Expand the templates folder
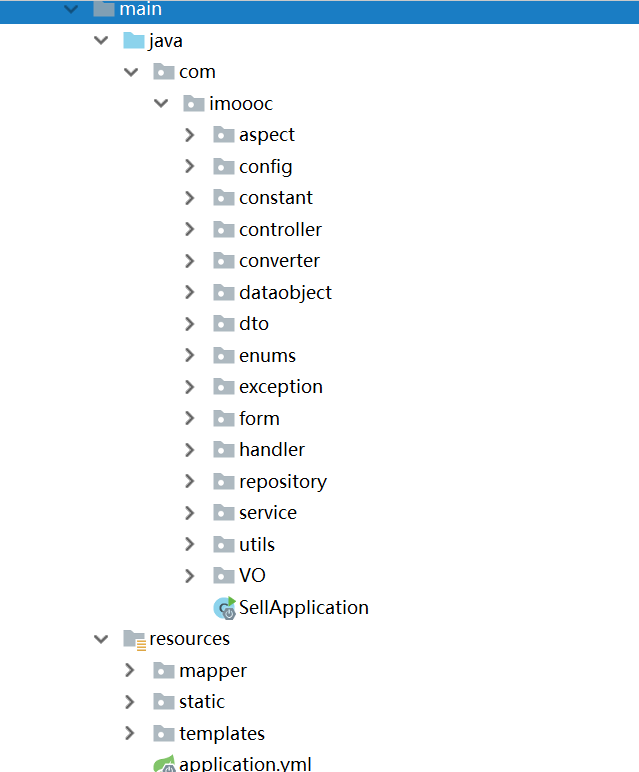 coord(130,733)
